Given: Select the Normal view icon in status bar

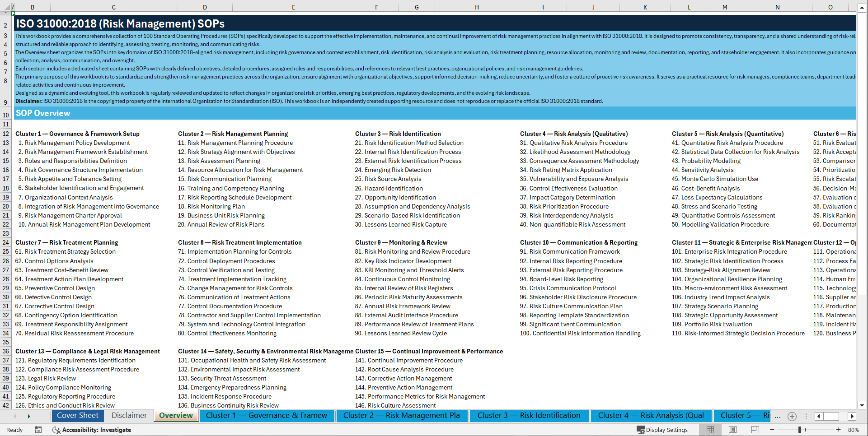Looking at the screenshot, I should [x=710, y=430].
